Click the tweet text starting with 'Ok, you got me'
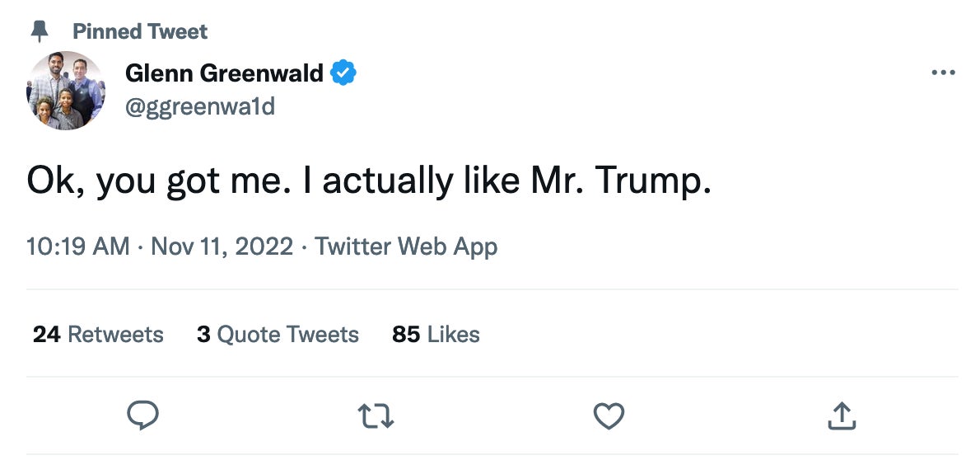Image resolution: width=980 pixels, height=460 pixels. [x=368, y=181]
